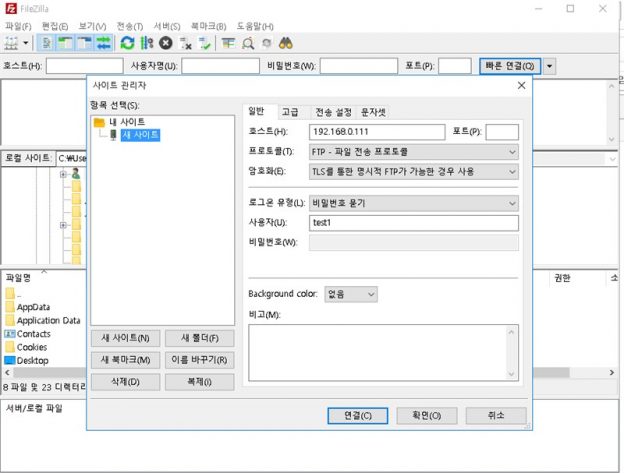The width and height of the screenshot is (624, 473).
Task: Click the Reconnect to last server icon
Action: coord(205,43)
